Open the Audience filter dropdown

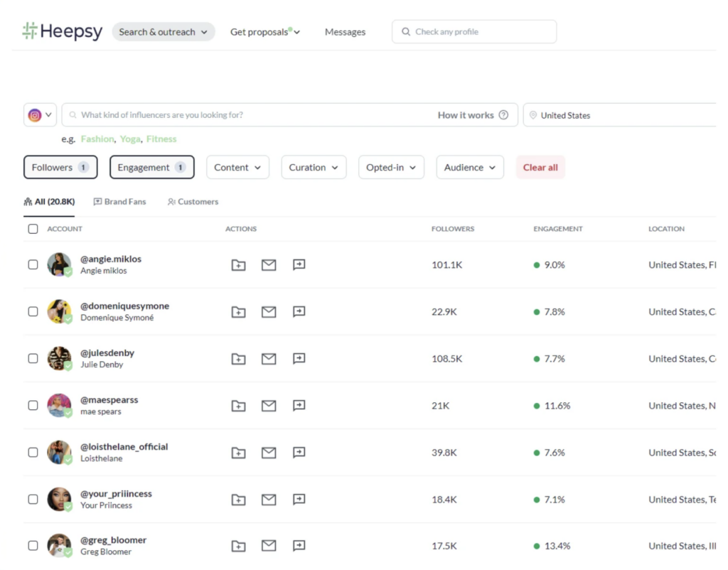coord(469,168)
